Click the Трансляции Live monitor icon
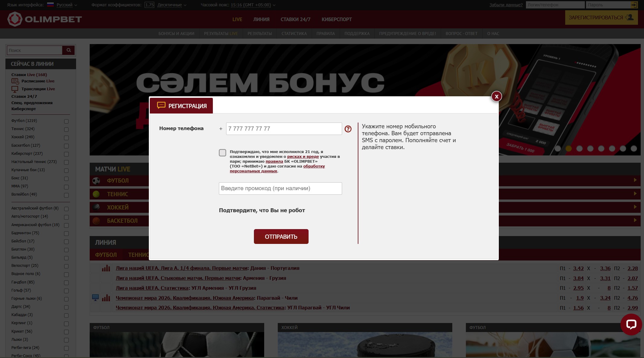The height and width of the screenshot is (358, 644). click(x=15, y=89)
